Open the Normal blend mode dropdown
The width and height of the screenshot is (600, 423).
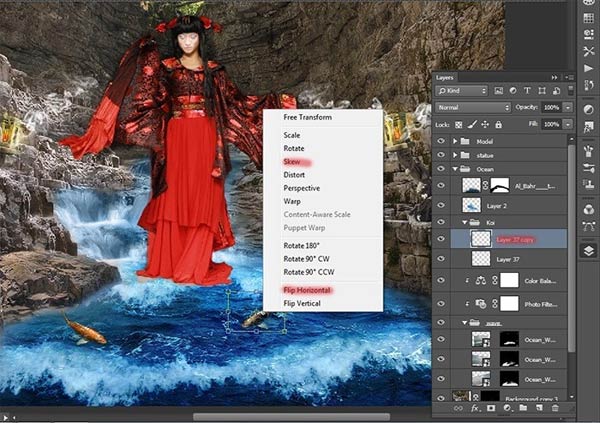(473, 108)
